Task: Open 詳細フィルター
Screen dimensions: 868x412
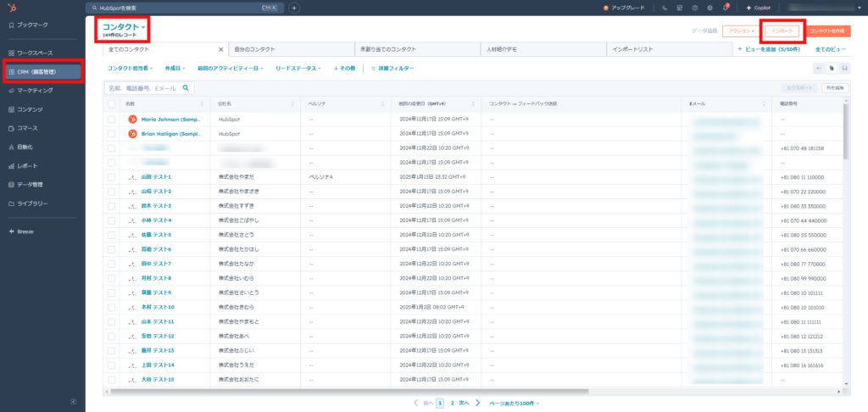Action: pos(392,68)
